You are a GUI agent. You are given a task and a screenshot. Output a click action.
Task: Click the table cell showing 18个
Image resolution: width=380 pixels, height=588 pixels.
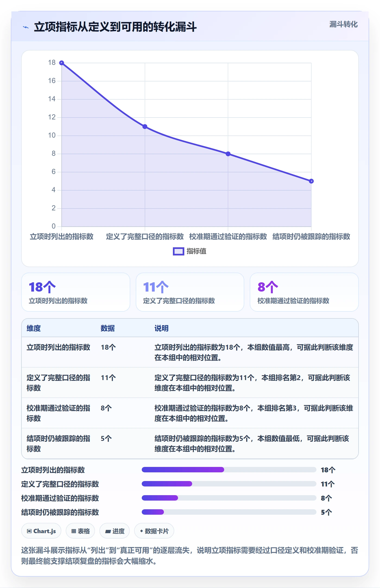pyautogui.click(x=108, y=347)
